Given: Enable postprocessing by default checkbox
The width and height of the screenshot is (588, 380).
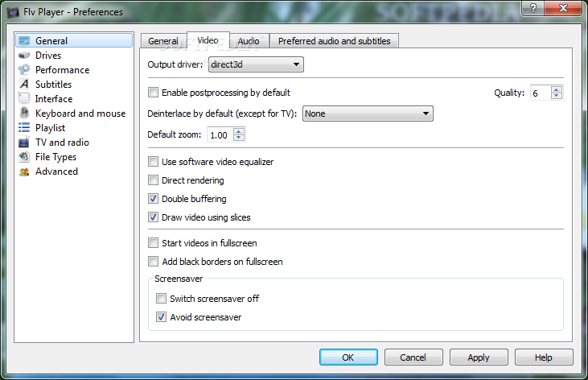Looking at the screenshot, I should tap(153, 93).
